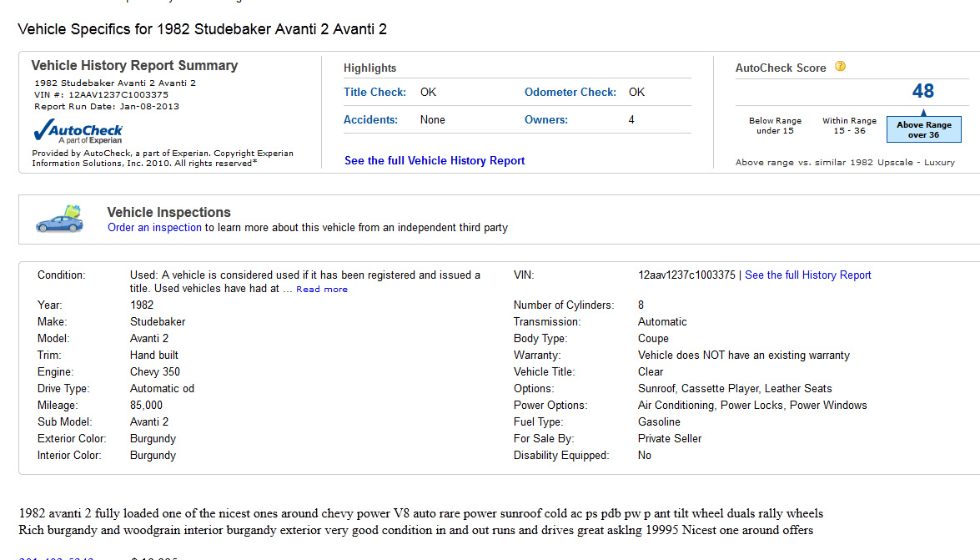Click the Below Range under 15 label

(x=775, y=126)
